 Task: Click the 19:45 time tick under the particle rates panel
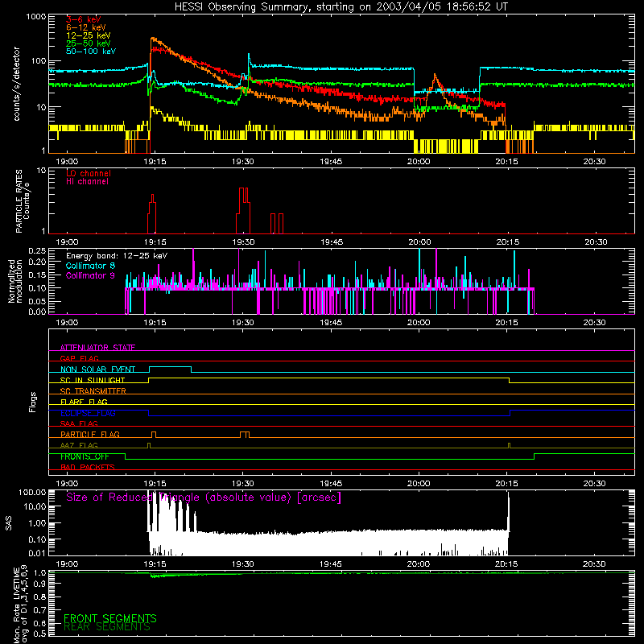point(331,242)
